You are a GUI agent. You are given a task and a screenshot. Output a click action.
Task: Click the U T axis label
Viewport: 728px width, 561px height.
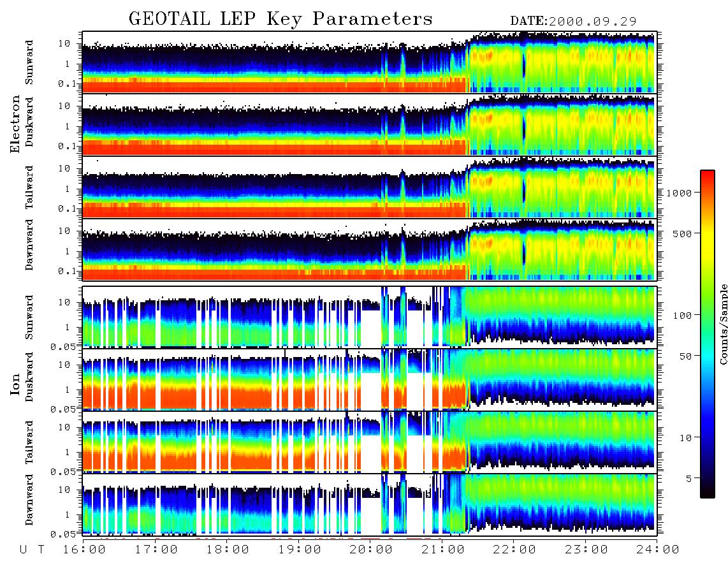pyautogui.click(x=32, y=550)
